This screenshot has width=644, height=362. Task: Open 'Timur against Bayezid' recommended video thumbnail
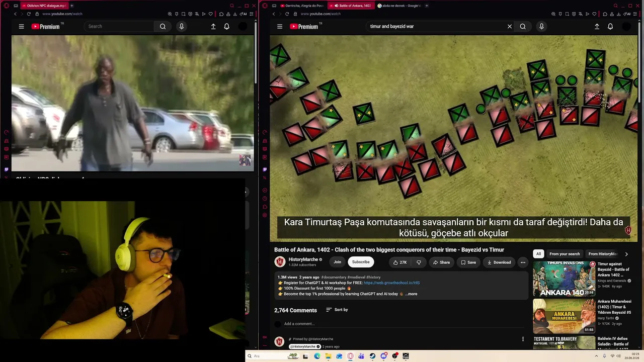(x=564, y=279)
